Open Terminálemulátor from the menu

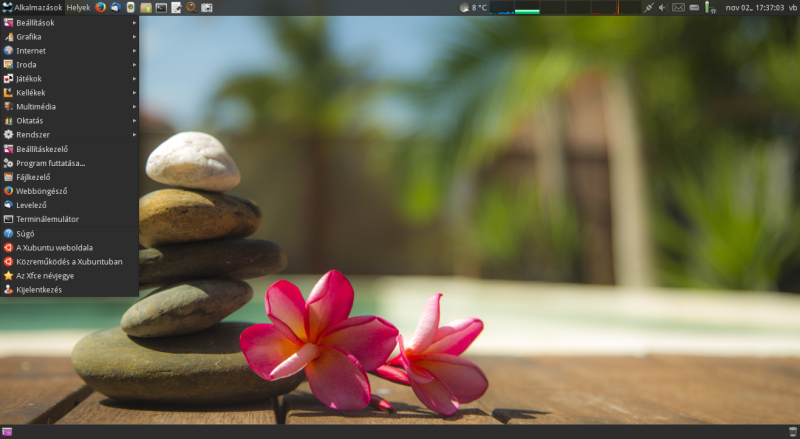point(69,219)
